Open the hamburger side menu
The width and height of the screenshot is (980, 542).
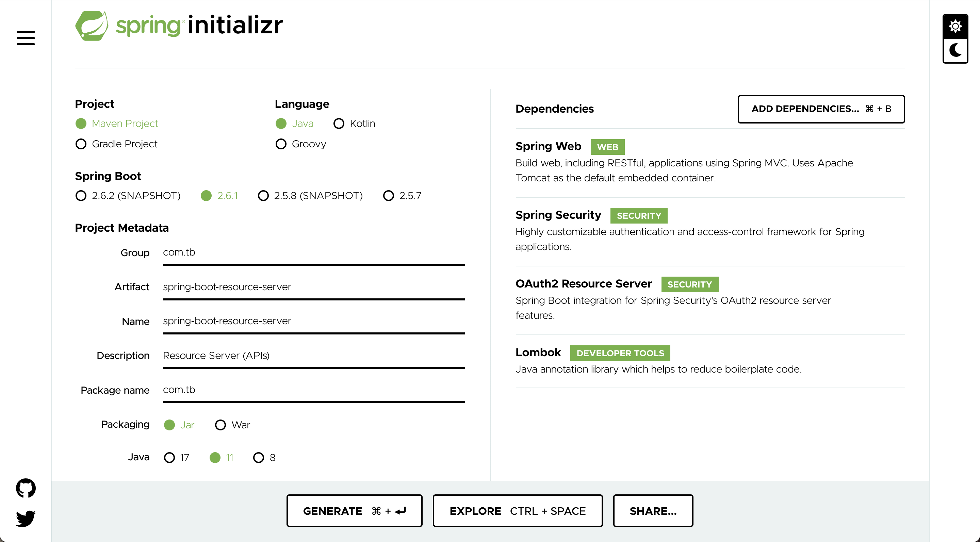(26, 38)
